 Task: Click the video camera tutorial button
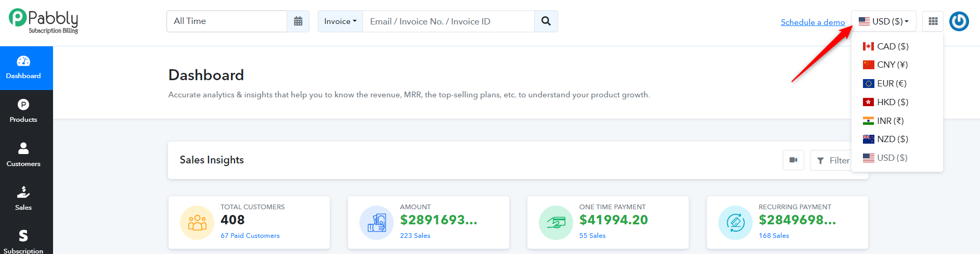coord(793,160)
